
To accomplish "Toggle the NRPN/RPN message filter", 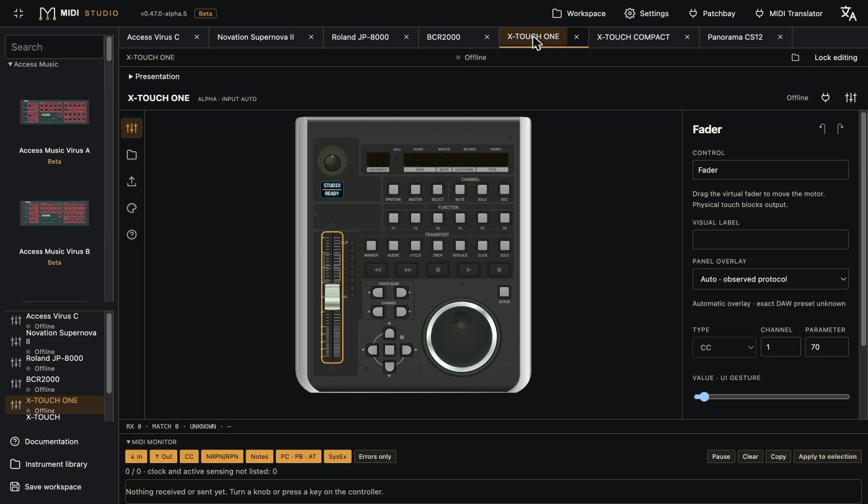I will coord(222,456).
